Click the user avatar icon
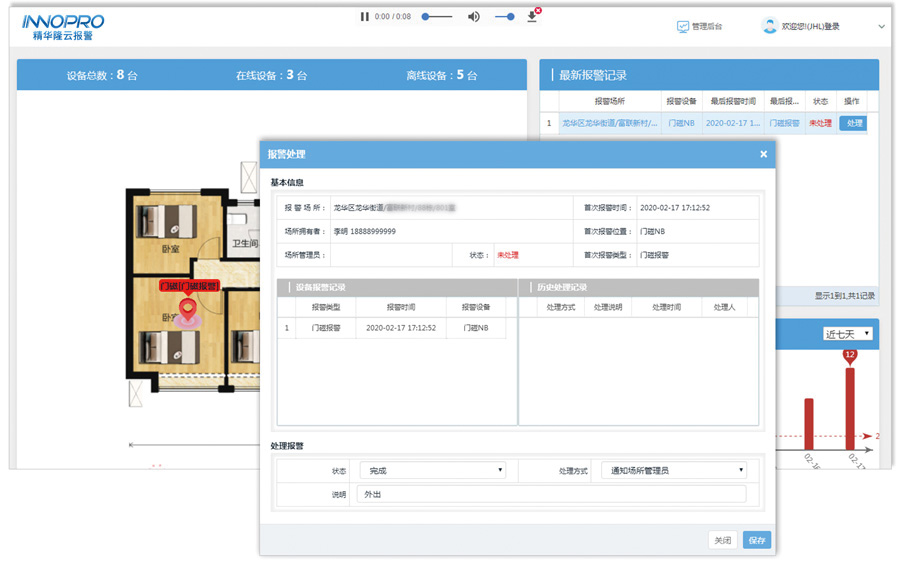The image size is (900, 563). pos(769,27)
